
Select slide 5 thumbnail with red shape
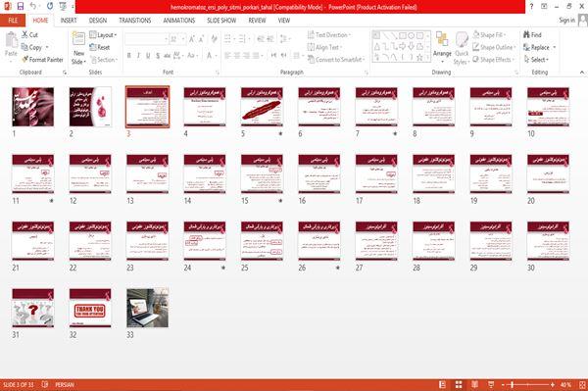point(262,107)
